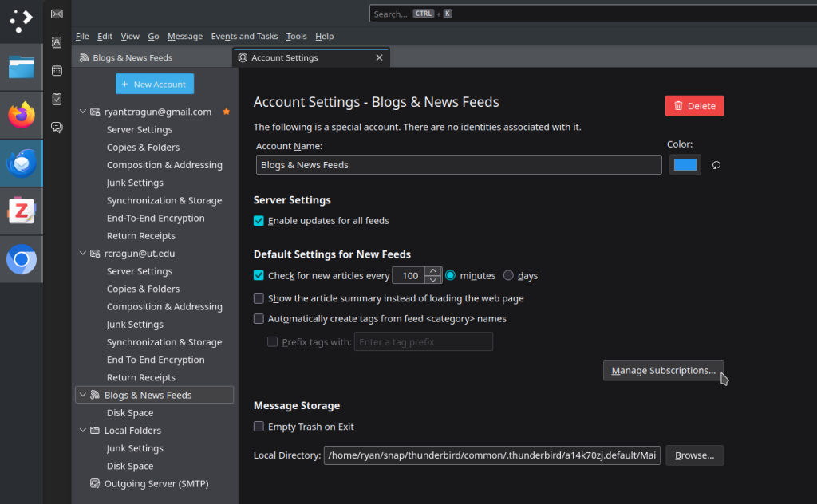
Task: Open the Tasks space icon
Action: [x=57, y=99]
